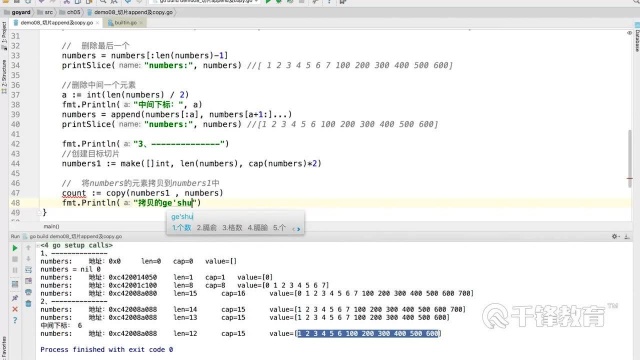The width and height of the screenshot is (640, 360).
Task: Close Run panel with red X
Action: [x=15, y=309]
